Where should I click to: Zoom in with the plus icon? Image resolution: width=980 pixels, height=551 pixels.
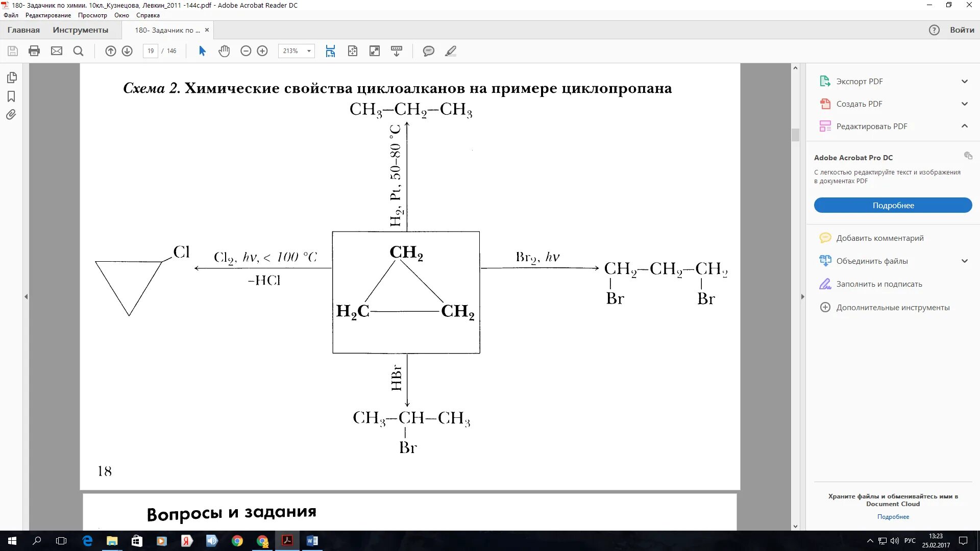262,51
